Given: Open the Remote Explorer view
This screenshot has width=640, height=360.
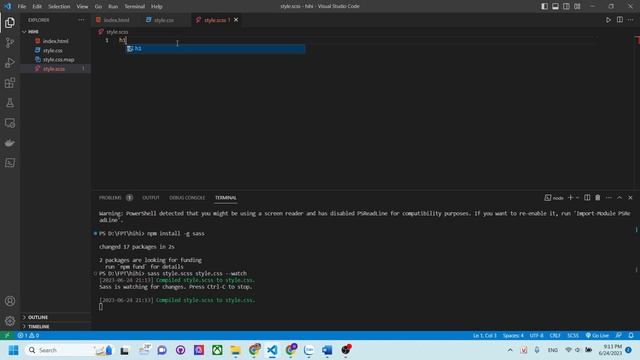Looking at the screenshot, I should click(10, 123).
